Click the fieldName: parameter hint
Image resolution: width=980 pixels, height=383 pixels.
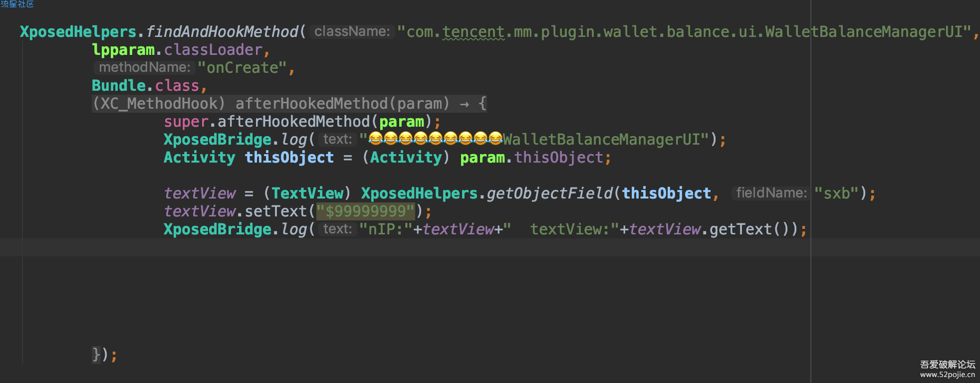coord(771,193)
